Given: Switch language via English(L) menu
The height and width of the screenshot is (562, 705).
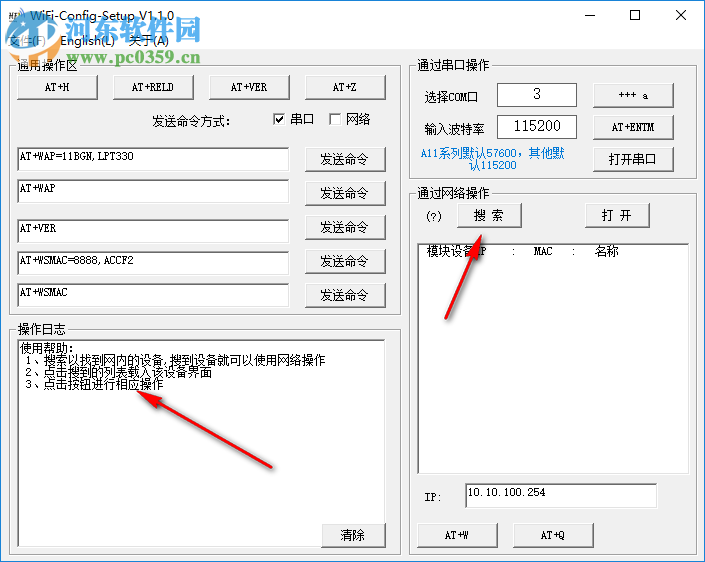Looking at the screenshot, I should tap(87, 41).
